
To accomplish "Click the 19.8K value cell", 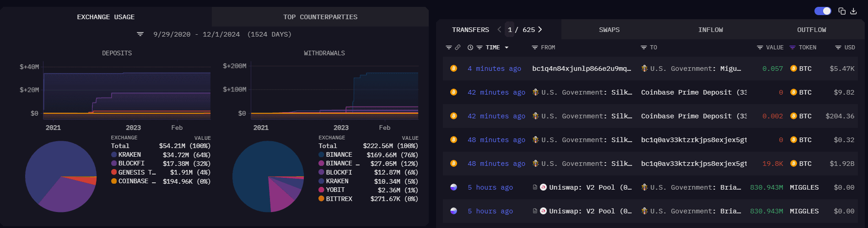I will tap(773, 164).
